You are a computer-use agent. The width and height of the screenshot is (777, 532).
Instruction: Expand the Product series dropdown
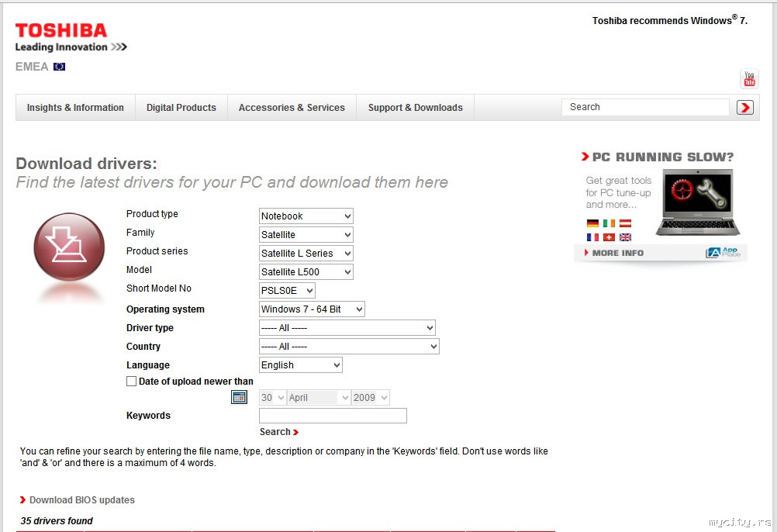click(x=306, y=253)
